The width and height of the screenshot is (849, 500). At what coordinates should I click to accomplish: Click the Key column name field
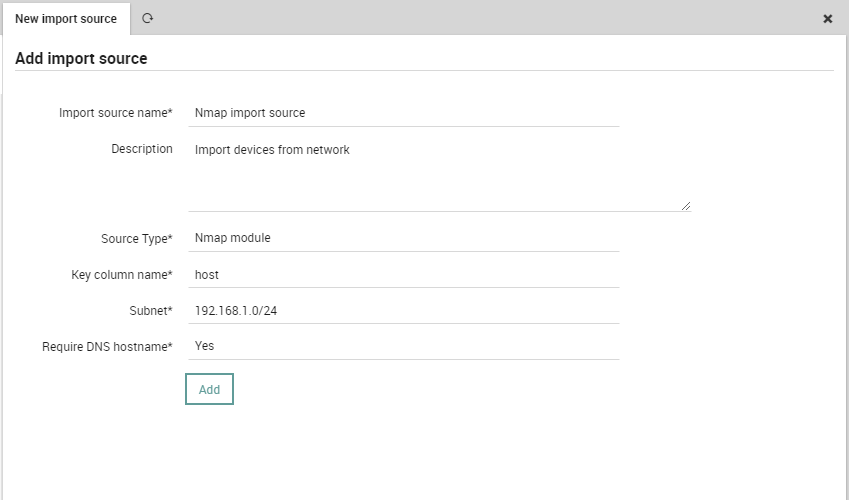[403, 274]
